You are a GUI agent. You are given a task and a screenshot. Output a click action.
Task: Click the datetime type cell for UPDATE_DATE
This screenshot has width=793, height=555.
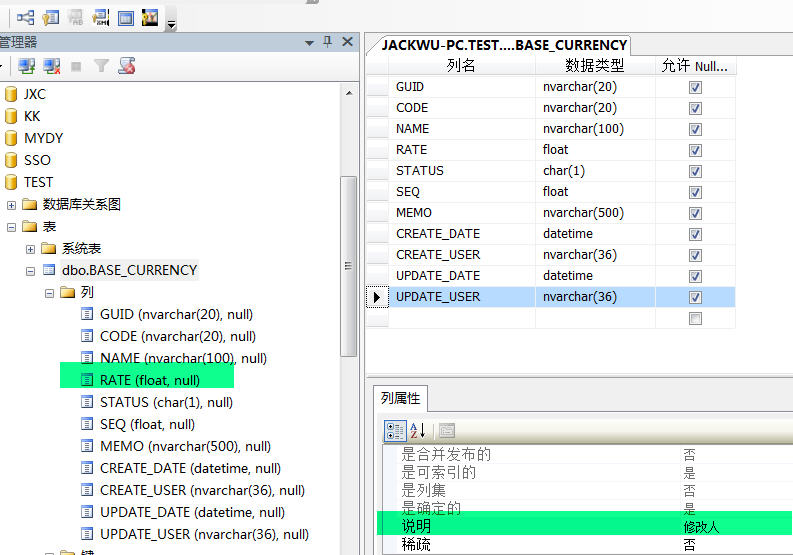[x=595, y=276]
